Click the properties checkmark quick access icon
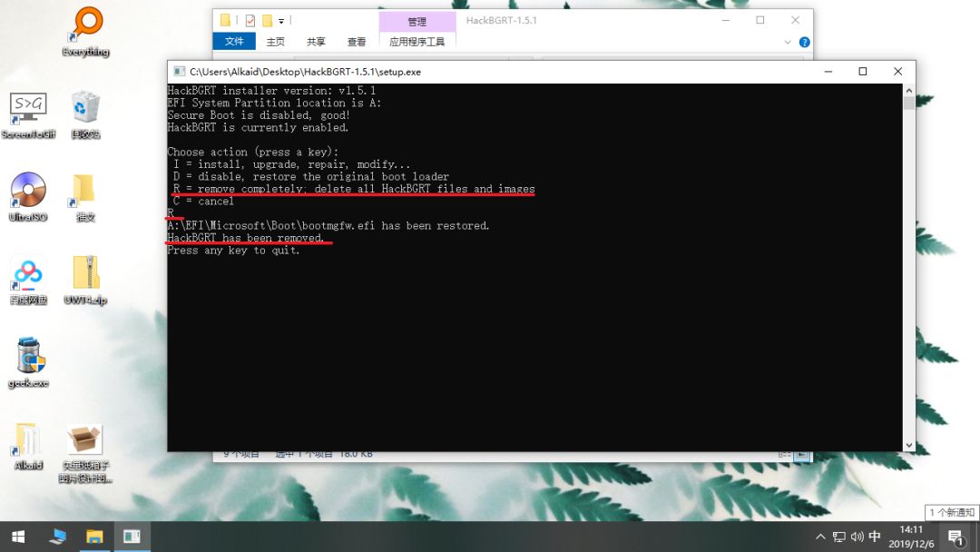980x552 pixels. tap(250, 21)
